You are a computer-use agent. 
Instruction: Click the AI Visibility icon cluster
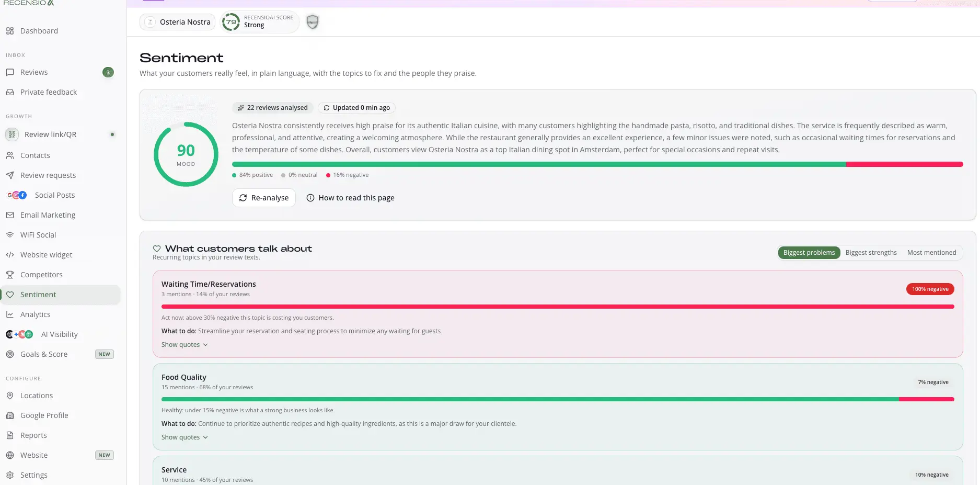click(x=19, y=334)
